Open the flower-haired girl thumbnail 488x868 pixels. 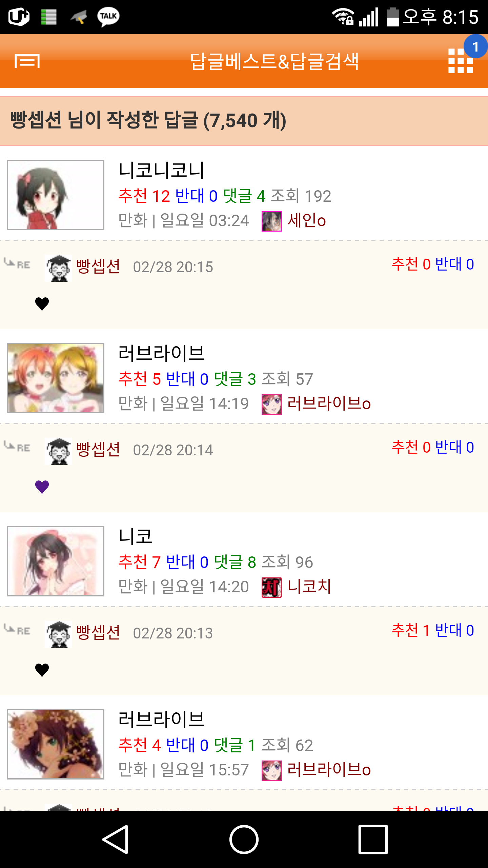coord(56,744)
